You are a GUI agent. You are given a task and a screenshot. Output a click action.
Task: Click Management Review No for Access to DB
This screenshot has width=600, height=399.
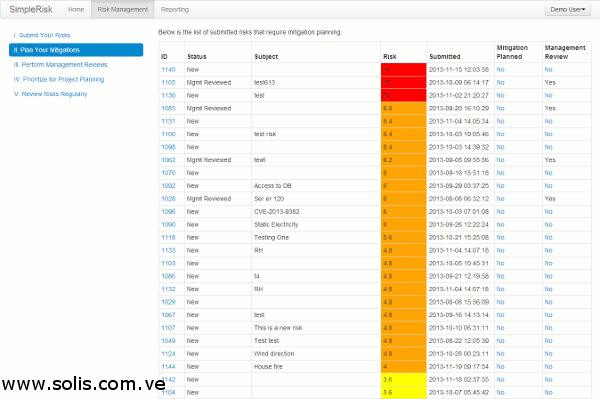click(x=548, y=186)
